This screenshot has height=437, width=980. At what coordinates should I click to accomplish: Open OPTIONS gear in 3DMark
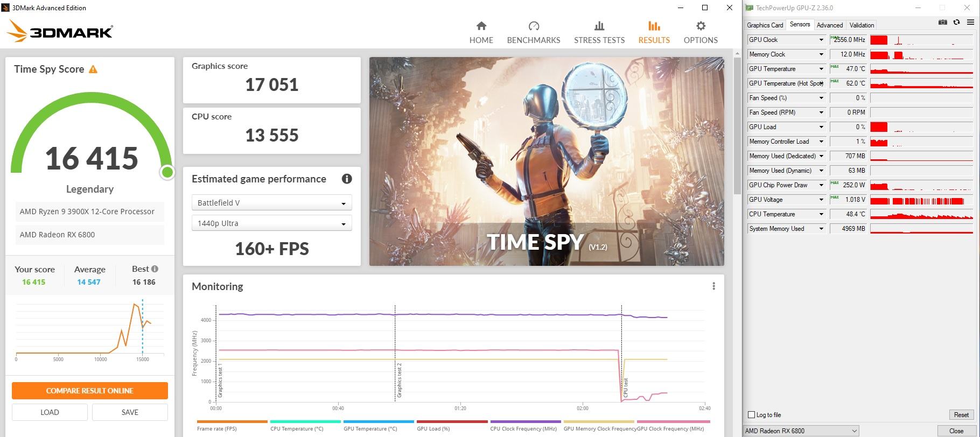tap(701, 33)
